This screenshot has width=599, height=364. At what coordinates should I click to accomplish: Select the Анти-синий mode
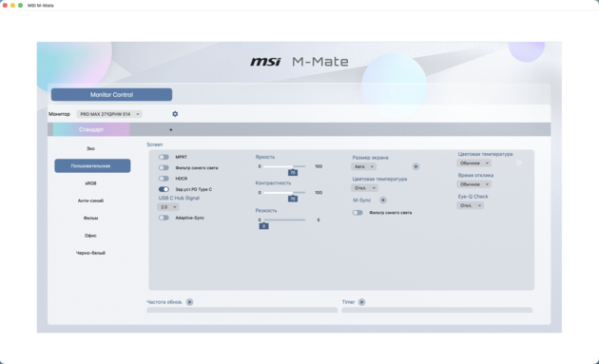tap(90, 201)
